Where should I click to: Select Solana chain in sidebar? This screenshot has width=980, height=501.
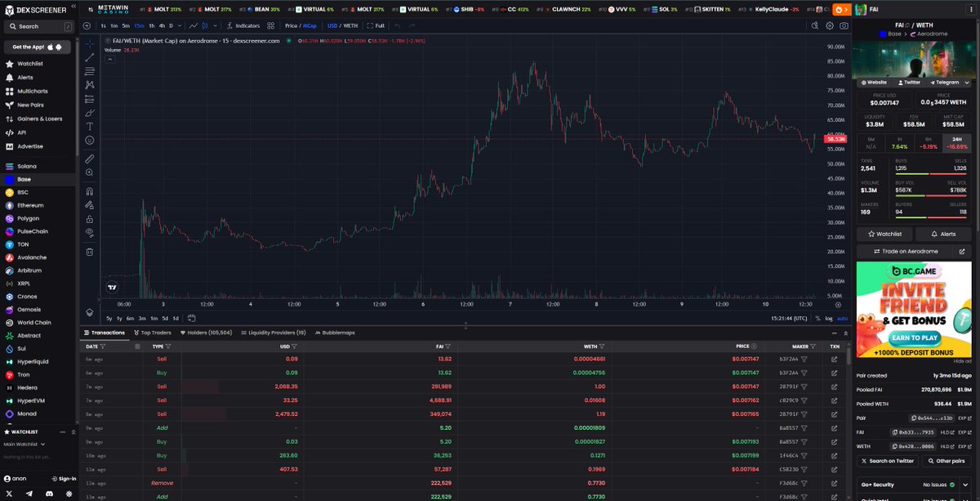pos(26,166)
